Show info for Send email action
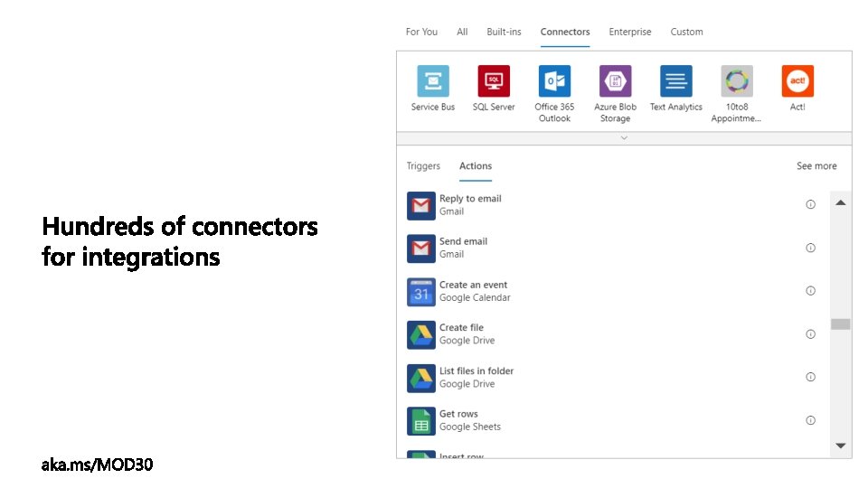 pos(810,248)
